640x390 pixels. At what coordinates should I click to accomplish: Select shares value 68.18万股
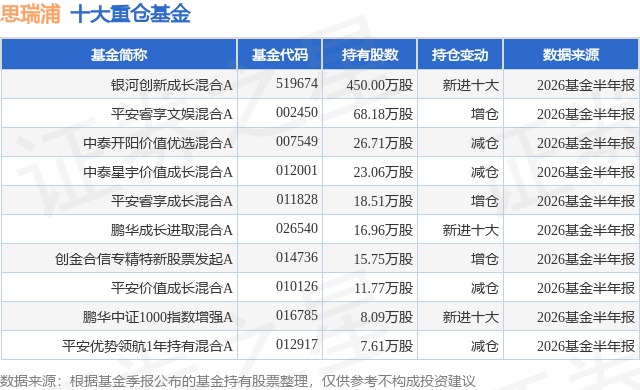[383, 114]
